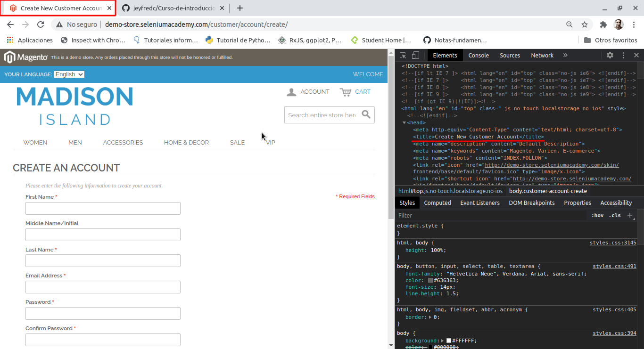Click the Styles filter input
The image size is (644, 349).
click(x=490, y=215)
